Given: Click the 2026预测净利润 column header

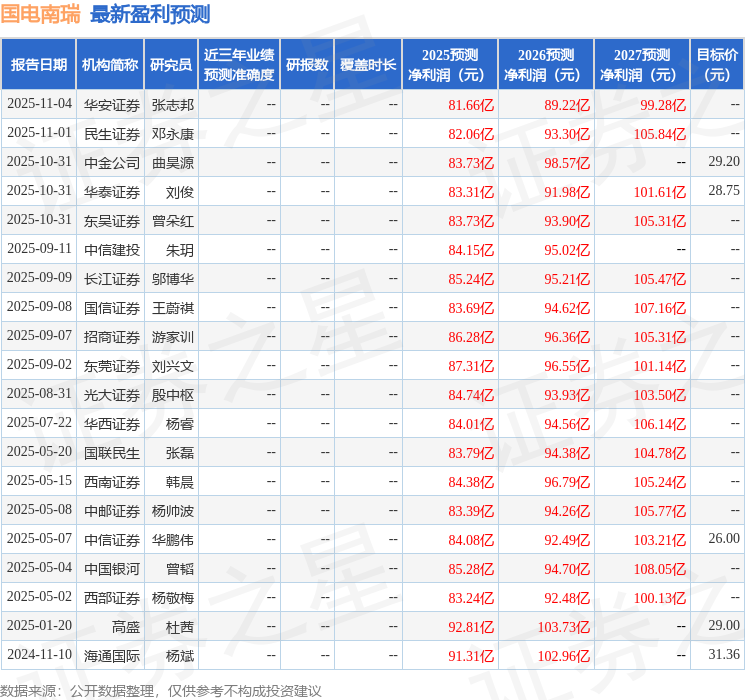Looking at the screenshot, I should [545, 65].
